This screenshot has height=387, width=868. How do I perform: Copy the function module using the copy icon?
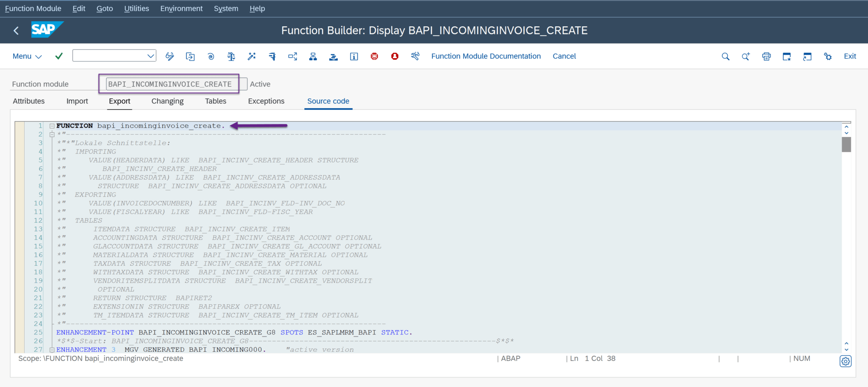point(190,56)
